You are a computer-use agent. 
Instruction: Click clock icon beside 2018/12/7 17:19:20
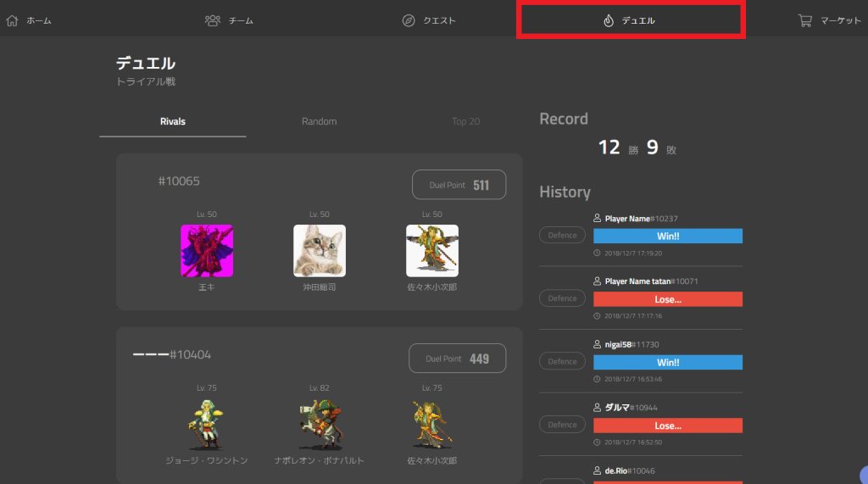click(x=598, y=253)
